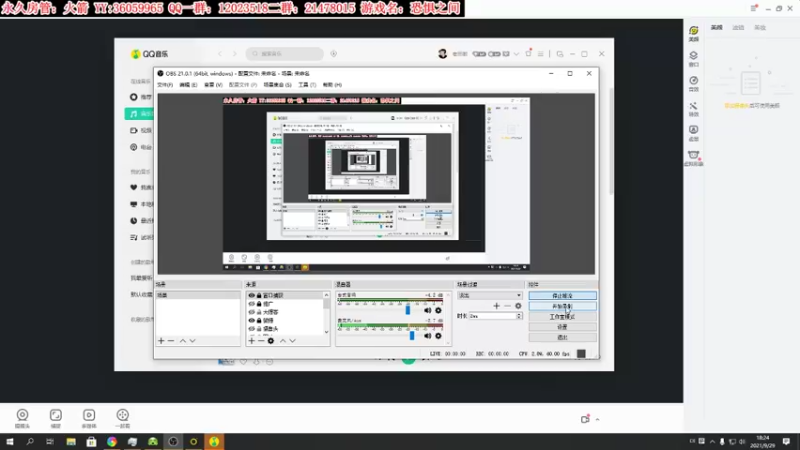Move scene down in OBS Scenes panel

192,340
